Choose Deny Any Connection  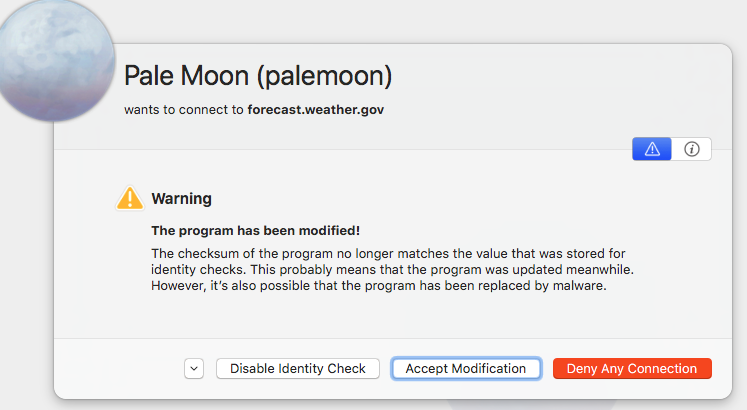click(631, 369)
